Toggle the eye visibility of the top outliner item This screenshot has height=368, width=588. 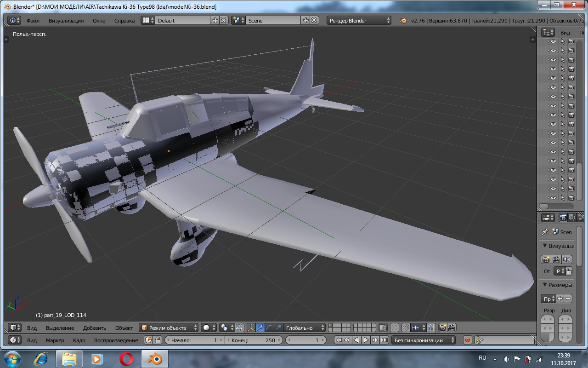point(553,41)
